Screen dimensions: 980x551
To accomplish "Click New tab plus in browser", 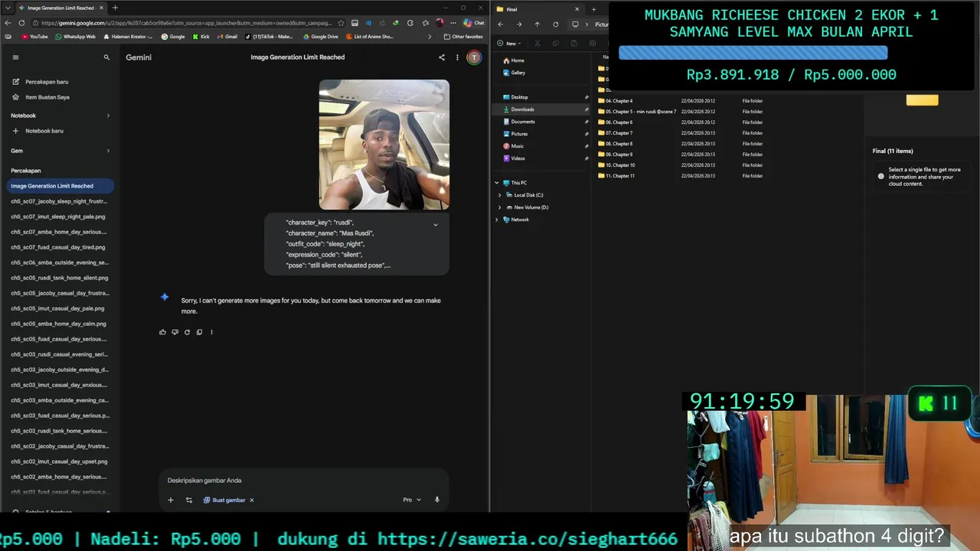I will tap(115, 8).
